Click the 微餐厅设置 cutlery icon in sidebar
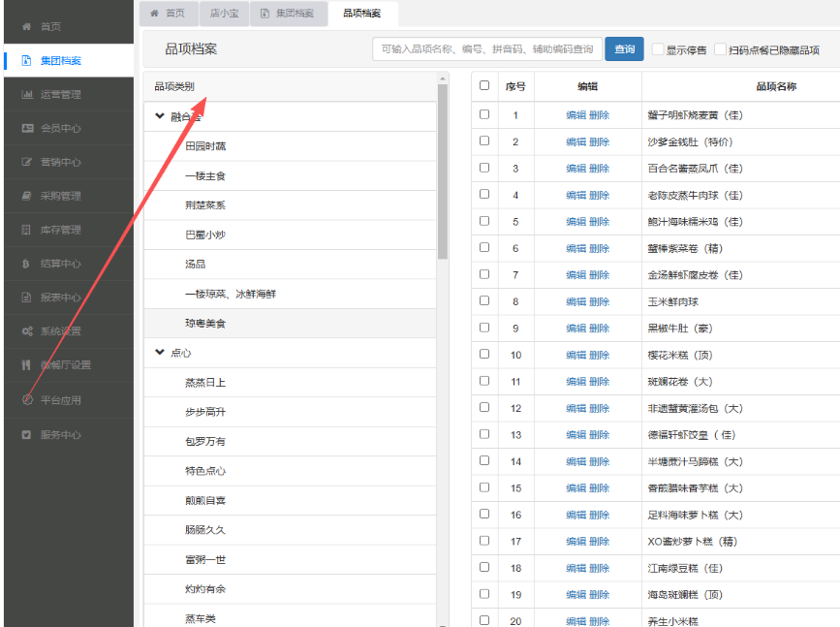 click(x=27, y=365)
